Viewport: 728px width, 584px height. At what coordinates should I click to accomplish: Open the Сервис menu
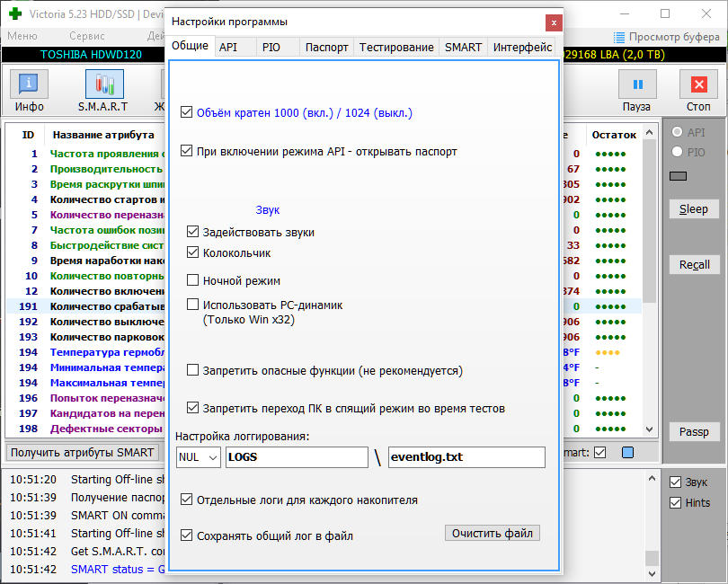[87, 36]
